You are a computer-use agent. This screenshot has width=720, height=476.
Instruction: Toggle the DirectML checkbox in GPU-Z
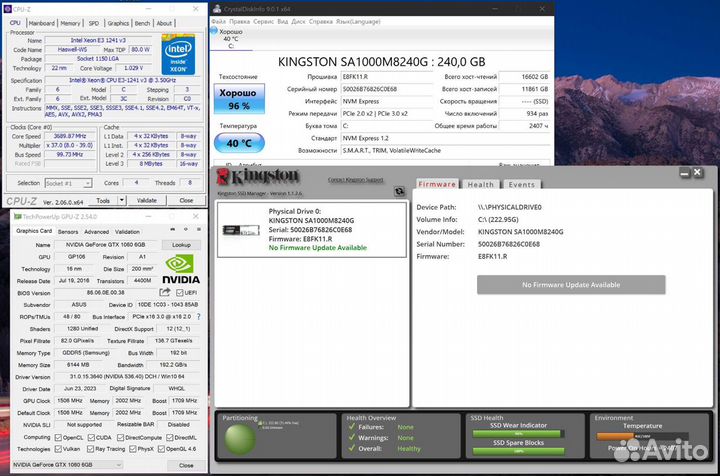169,437
